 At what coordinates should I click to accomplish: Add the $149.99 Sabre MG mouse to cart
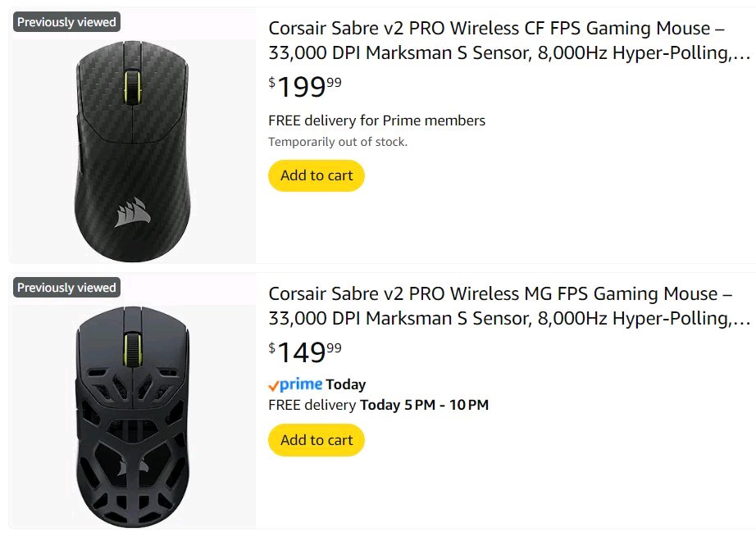tap(316, 440)
